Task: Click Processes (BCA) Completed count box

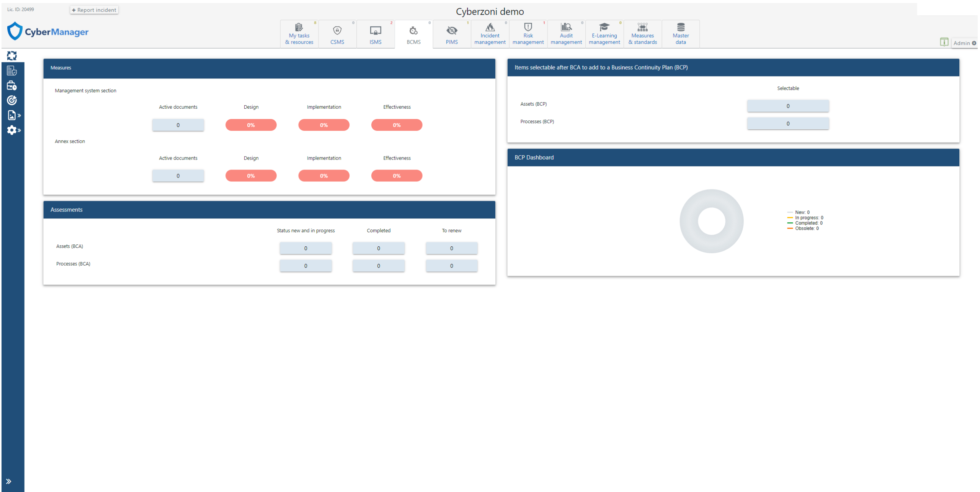Action: (x=378, y=266)
